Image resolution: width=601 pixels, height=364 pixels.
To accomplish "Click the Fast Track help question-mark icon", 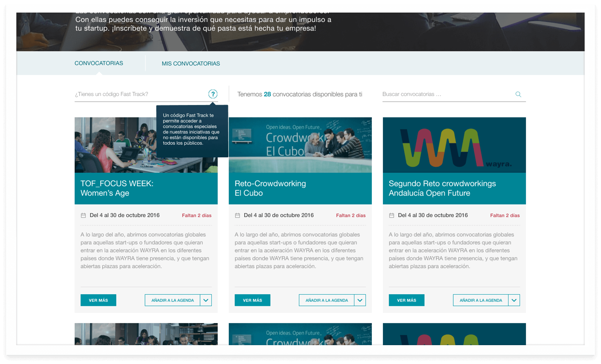I will 213,94.
